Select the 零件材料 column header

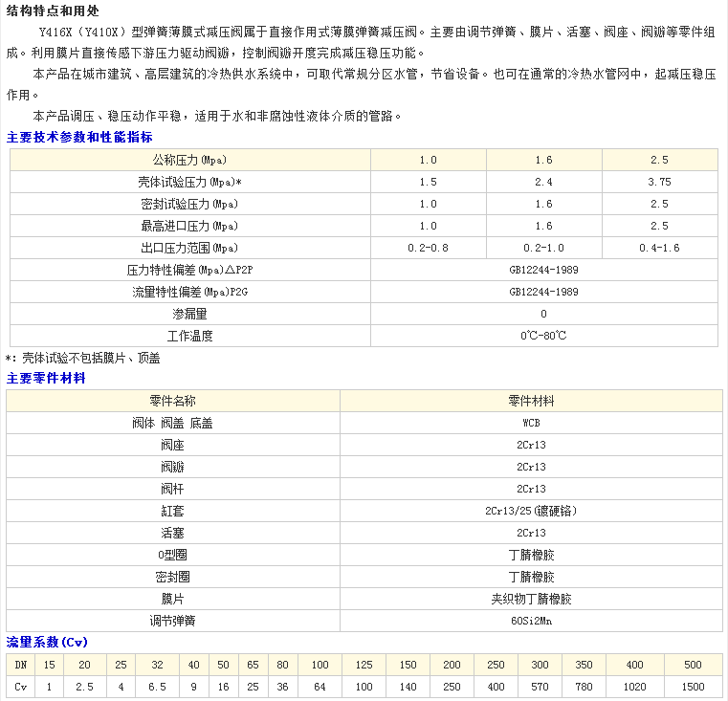click(x=531, y=401)
